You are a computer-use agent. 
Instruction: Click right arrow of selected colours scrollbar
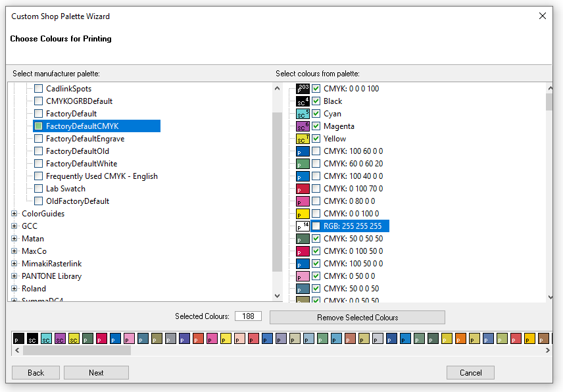point(547,351)
